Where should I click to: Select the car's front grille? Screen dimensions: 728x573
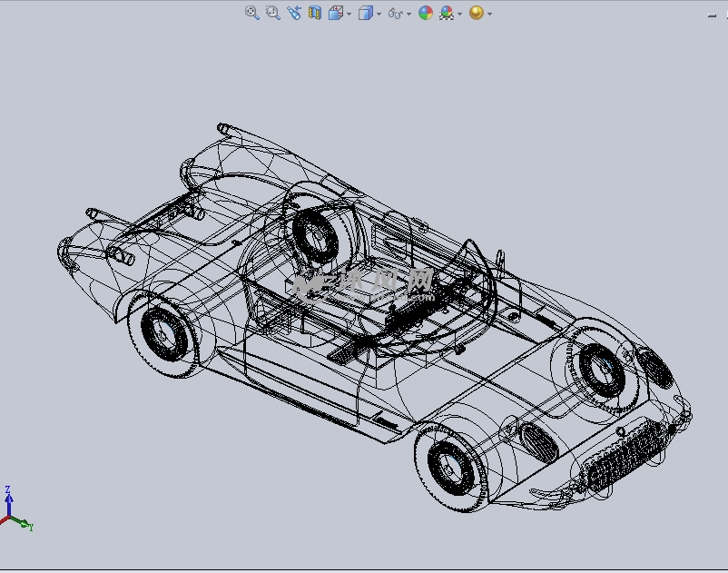click(x=625, y=457)
